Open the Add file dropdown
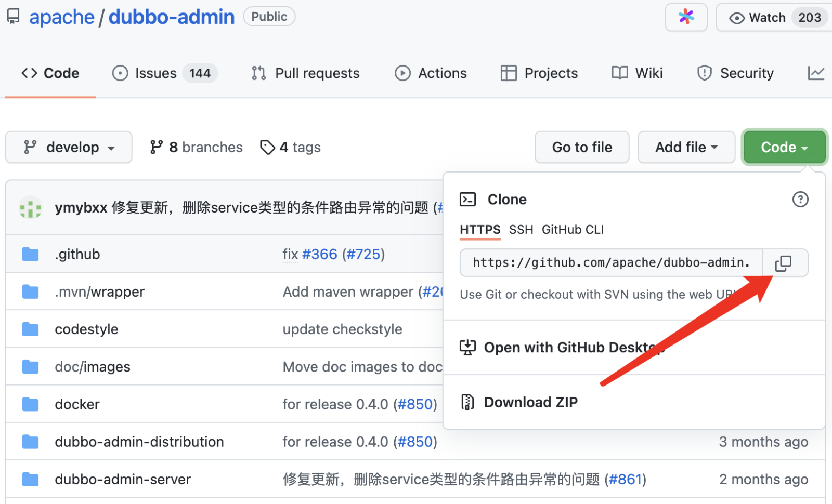The image size is (832, 504). pyautogui.click(x=686, y=148)
